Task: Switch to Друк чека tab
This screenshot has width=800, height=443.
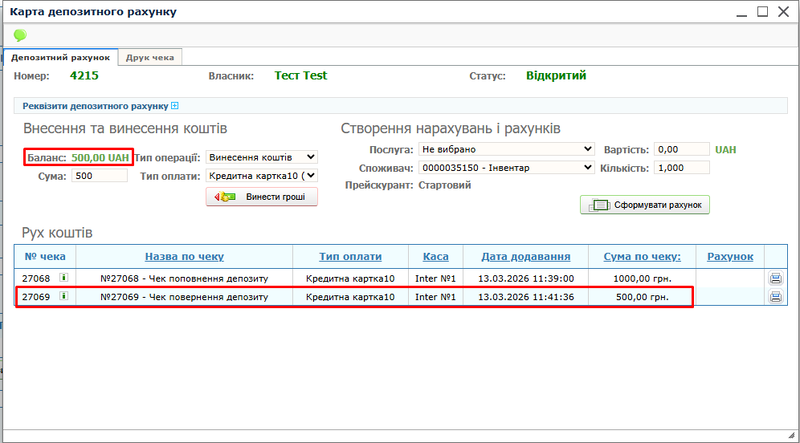Action: [150, 57]
